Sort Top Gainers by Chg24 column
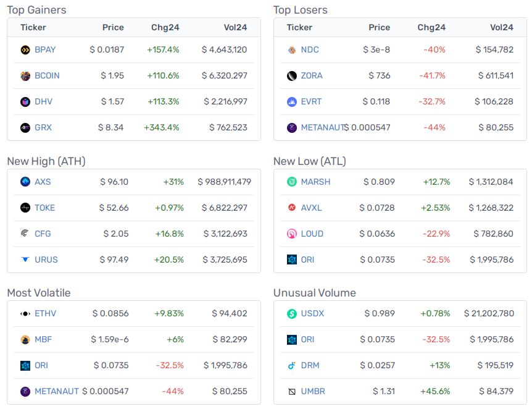 pyautogui.click(x=165, y=28)
